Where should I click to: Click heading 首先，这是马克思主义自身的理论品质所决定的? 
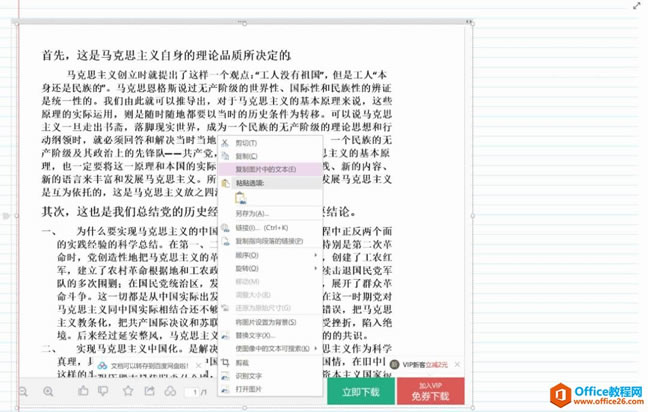click(167, 55)
